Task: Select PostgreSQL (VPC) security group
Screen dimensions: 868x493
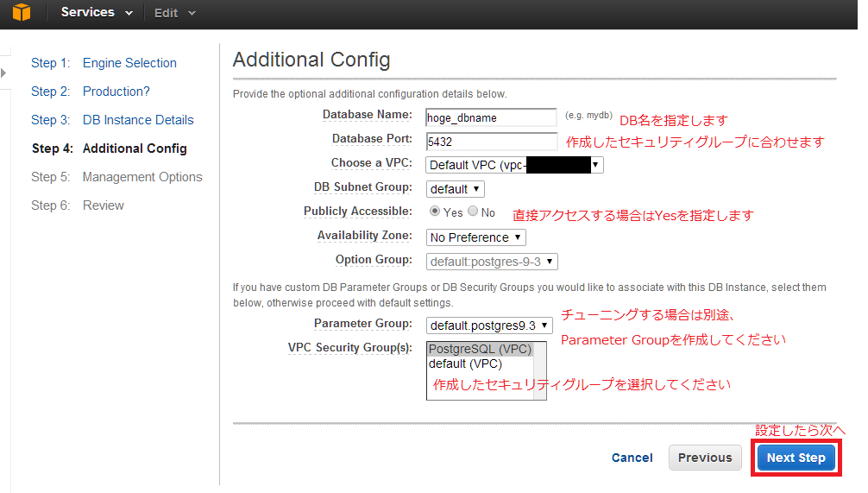Action: click(480, 350)
